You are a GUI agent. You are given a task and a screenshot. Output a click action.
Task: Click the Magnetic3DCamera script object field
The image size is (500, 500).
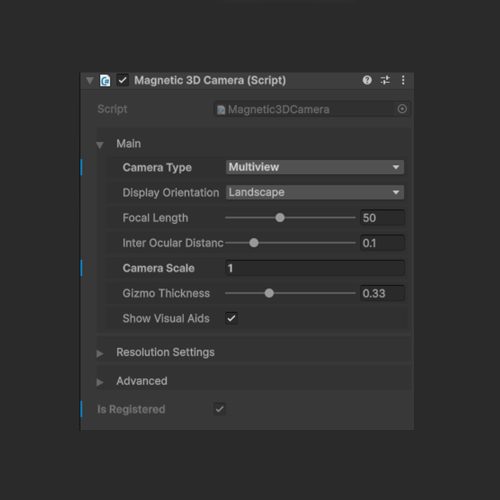coord(312,109)
